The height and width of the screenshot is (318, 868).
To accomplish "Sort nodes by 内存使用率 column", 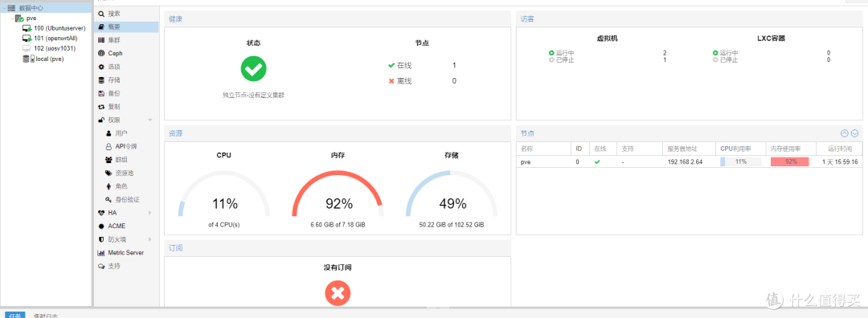I will [791, 149].
